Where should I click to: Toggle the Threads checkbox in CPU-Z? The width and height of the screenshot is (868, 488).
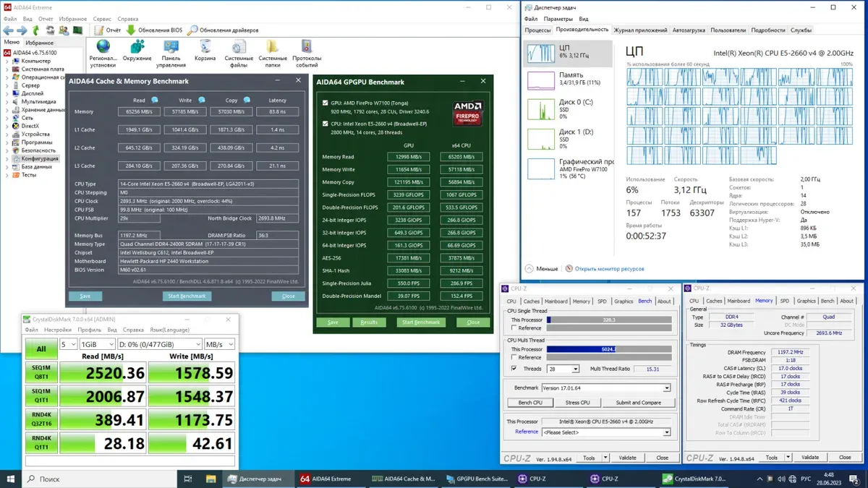pyautogui.click(x=514, y=369)
